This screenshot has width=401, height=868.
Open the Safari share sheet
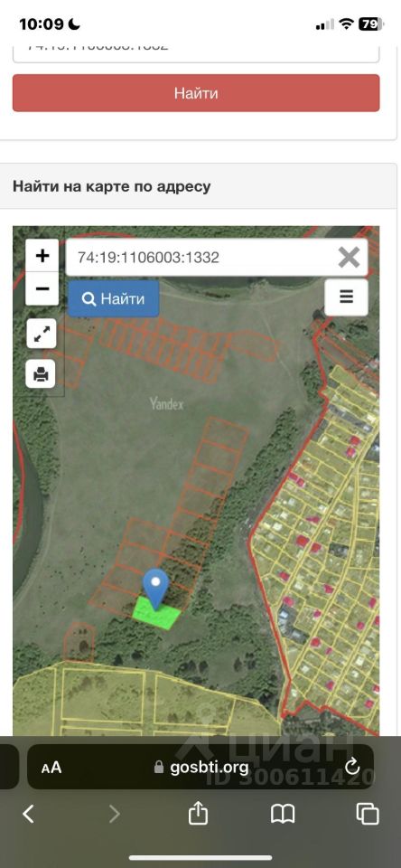[x=198, y=813]
